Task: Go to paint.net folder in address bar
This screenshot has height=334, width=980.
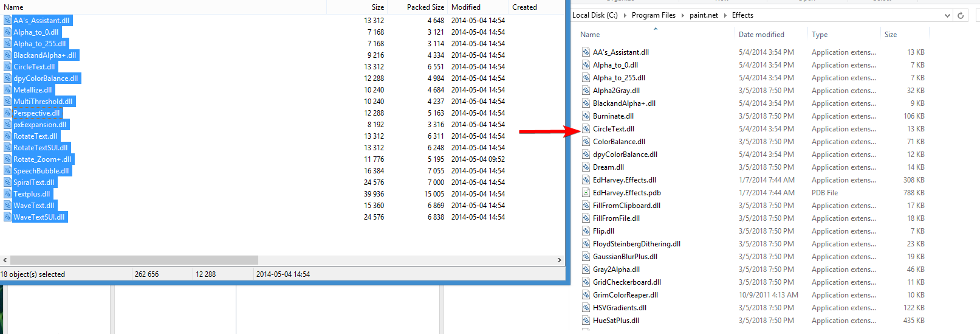Action: click(x=704, y=15)
